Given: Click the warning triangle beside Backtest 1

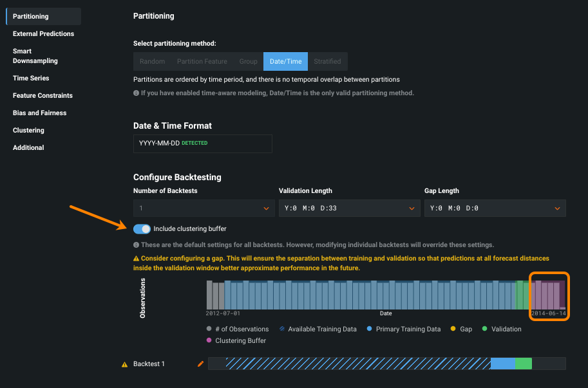Looking at the screenshot, I should (x=125, y=365).
